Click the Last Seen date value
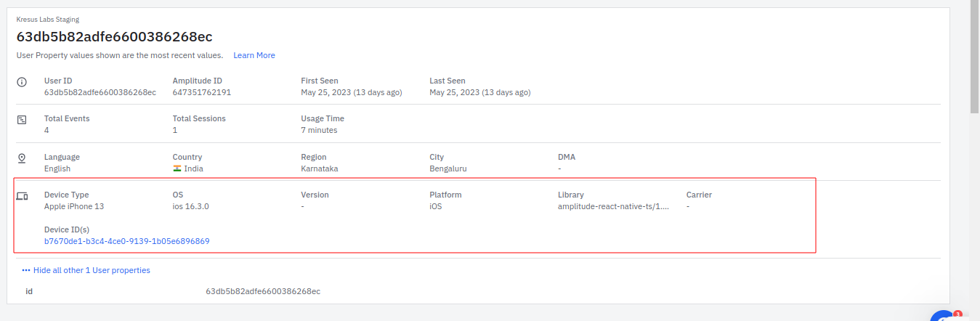This screenshot has width=980, height=321. point(479,93)
